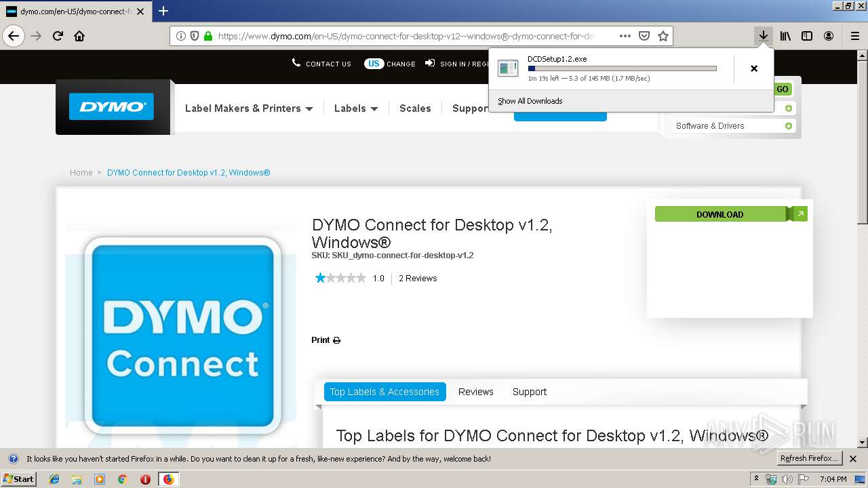Viewport: 868px width, 488px height.
Task: Click the star rating
Action: coord(340,278)
